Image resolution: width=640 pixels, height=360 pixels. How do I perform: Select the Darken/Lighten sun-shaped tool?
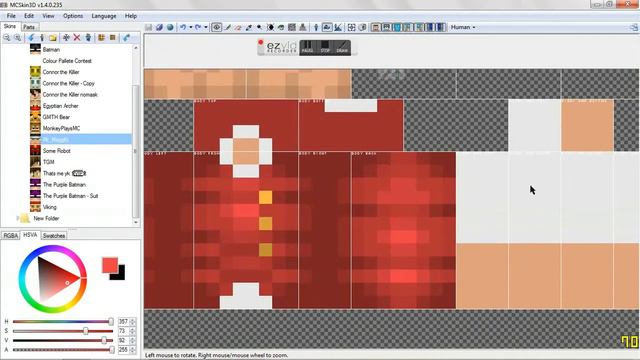[x=270, y=27]
